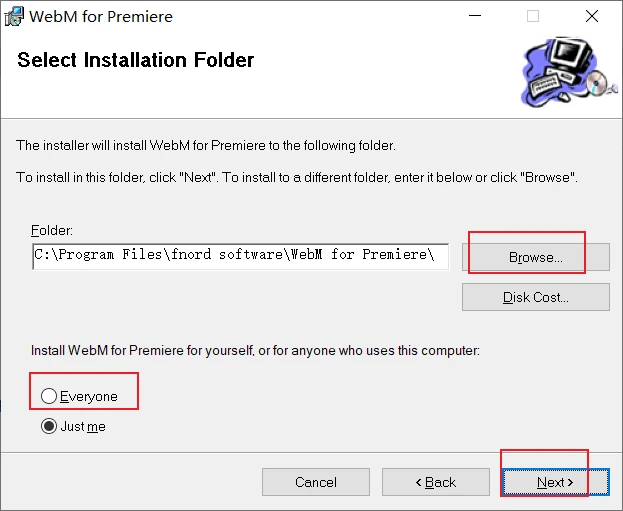The height and width of the screenshot is (511, 623).
Task: Click the 'for yourself, or for anyone' prompt text
Action: coord(255,351)
